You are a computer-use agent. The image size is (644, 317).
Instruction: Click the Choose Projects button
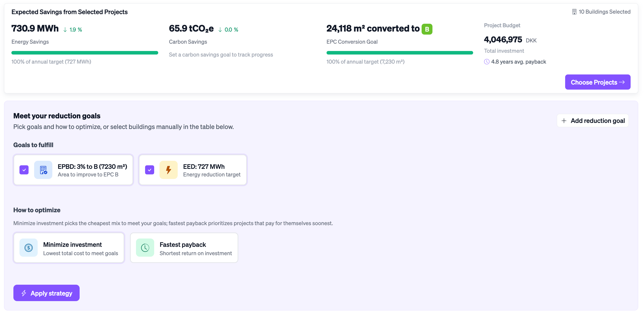(x=597, y=82)
